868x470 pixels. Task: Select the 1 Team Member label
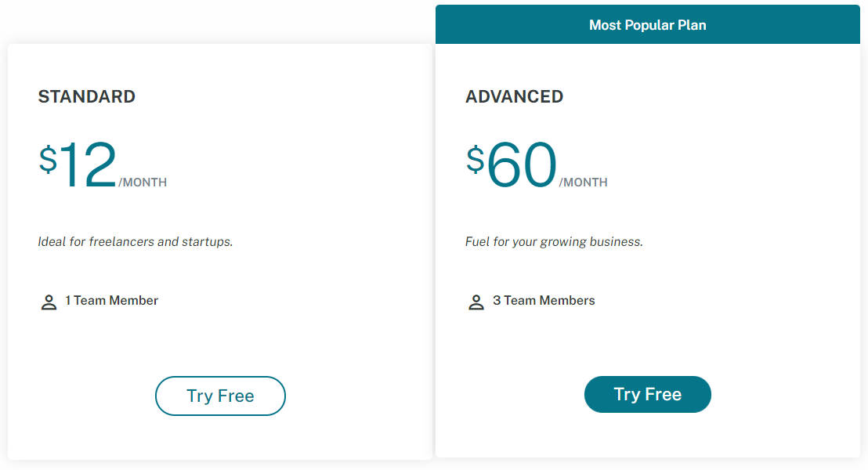112,300
